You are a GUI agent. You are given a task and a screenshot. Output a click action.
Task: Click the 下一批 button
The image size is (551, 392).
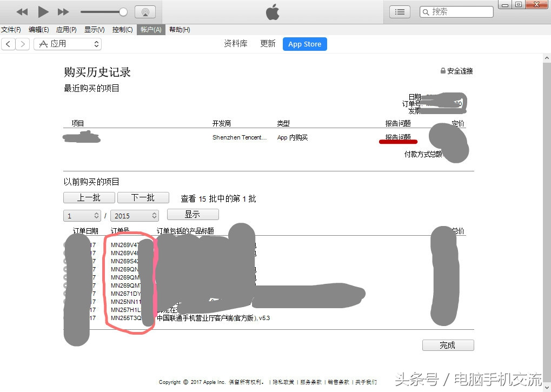point(142,197)
